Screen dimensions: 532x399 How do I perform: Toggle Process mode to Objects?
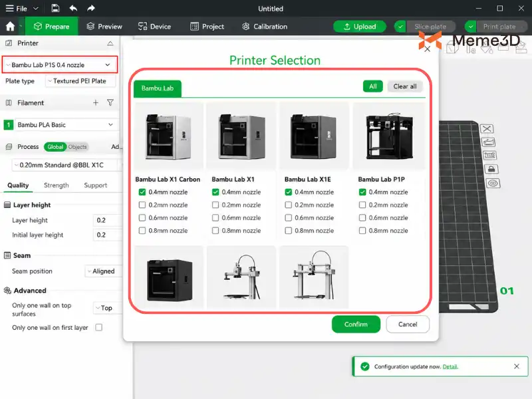[x=77, y=147]
